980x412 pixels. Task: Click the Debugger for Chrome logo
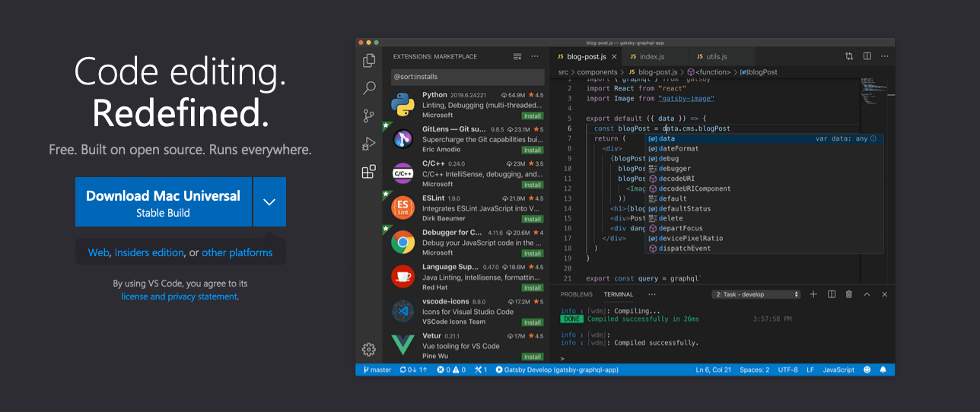tap(402, 242)
